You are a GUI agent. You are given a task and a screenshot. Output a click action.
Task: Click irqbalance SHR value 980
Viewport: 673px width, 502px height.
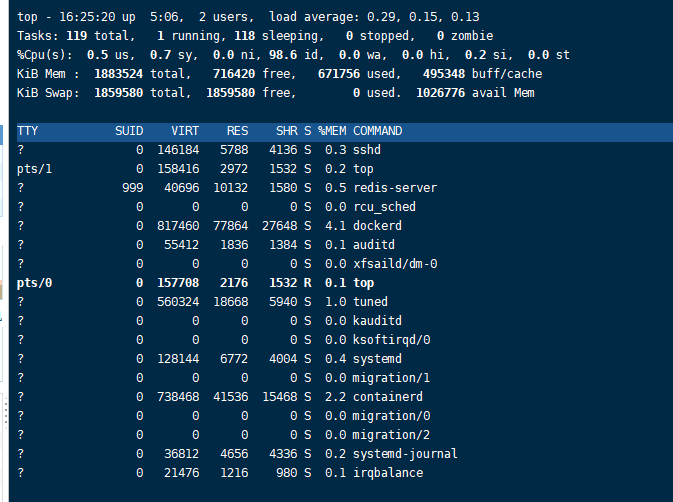(287, 473)
